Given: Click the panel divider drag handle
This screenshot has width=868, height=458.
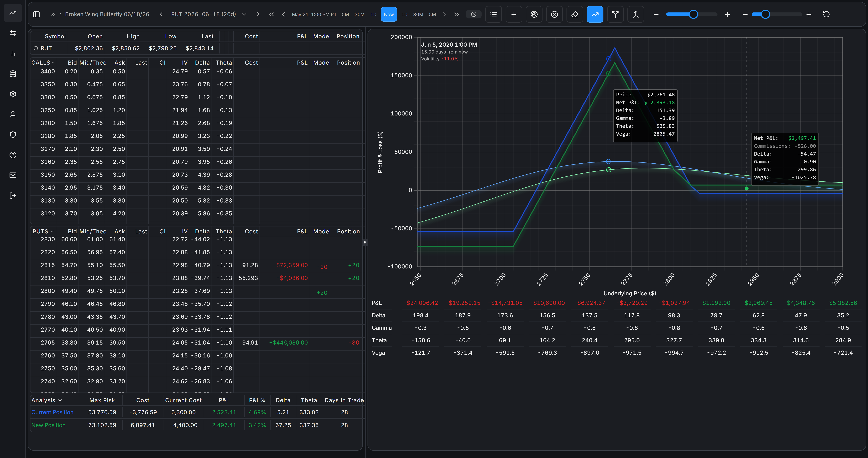Looking at the screenshot, I should 365,243.
